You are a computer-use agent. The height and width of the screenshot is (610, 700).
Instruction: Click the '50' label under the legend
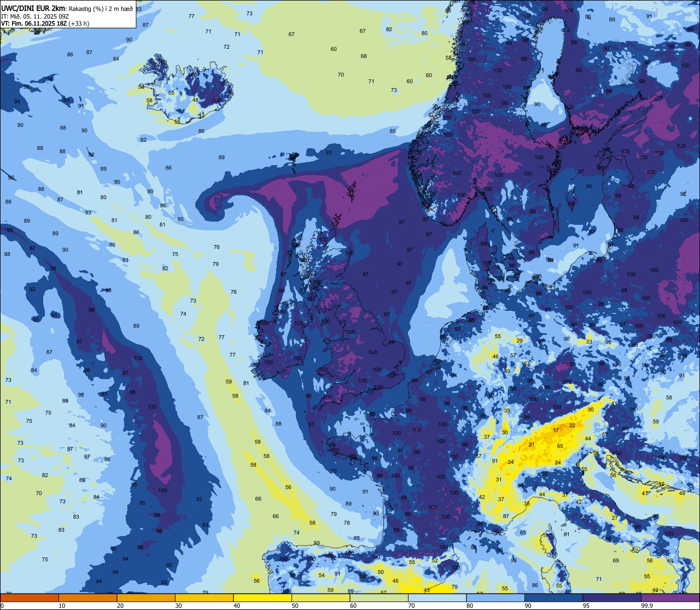tap(295, 606)
